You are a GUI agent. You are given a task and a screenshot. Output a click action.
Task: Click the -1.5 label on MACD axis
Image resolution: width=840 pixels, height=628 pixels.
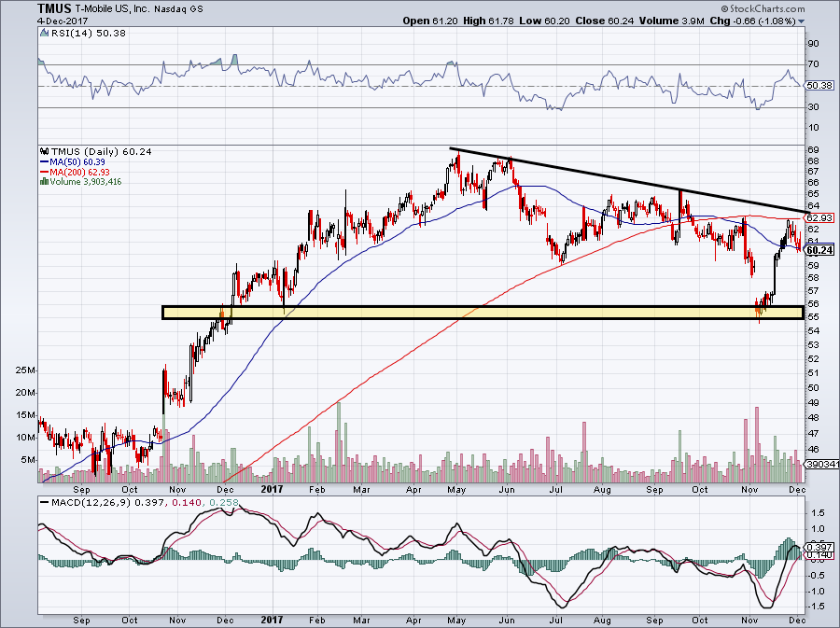pyautogui.click(x=816, y=607)
